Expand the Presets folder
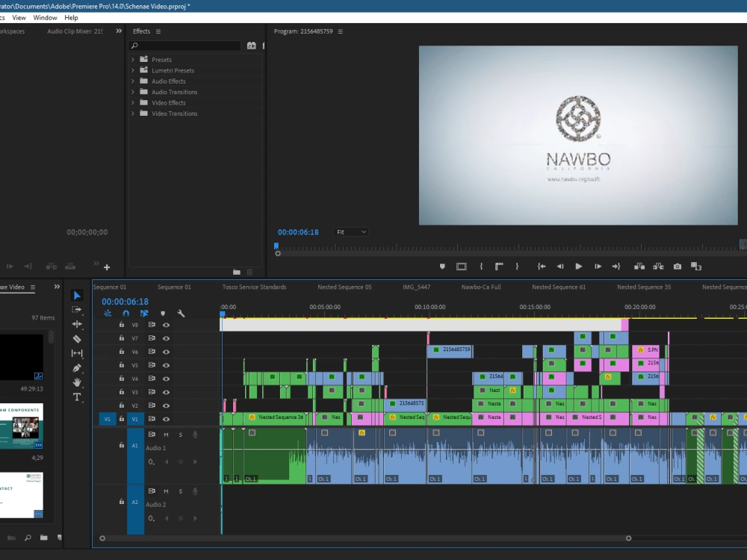The height and width of the screenshot is (560, 747). 133,60
